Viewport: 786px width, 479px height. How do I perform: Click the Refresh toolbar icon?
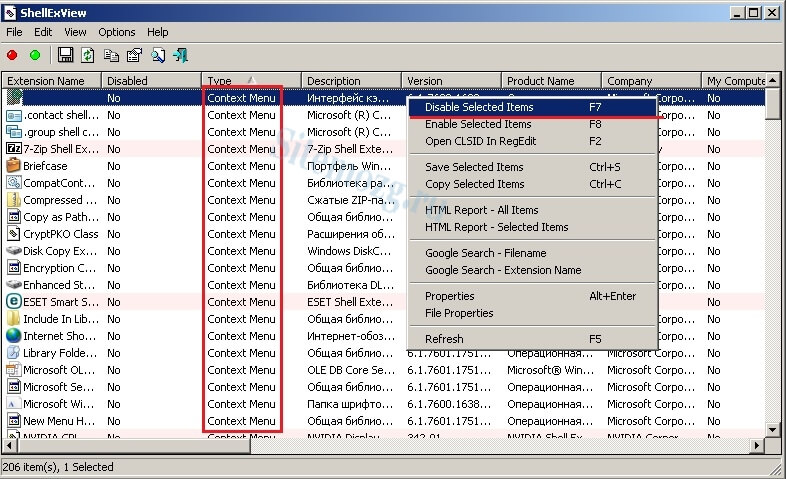[x=88, y=55]
